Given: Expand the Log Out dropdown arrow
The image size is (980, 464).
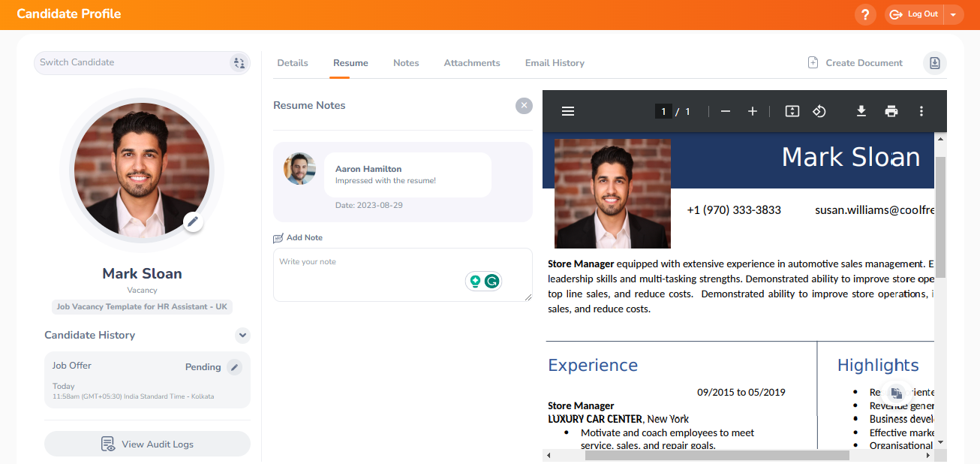Looking at the screenshot, I should [x=953, y=14].
